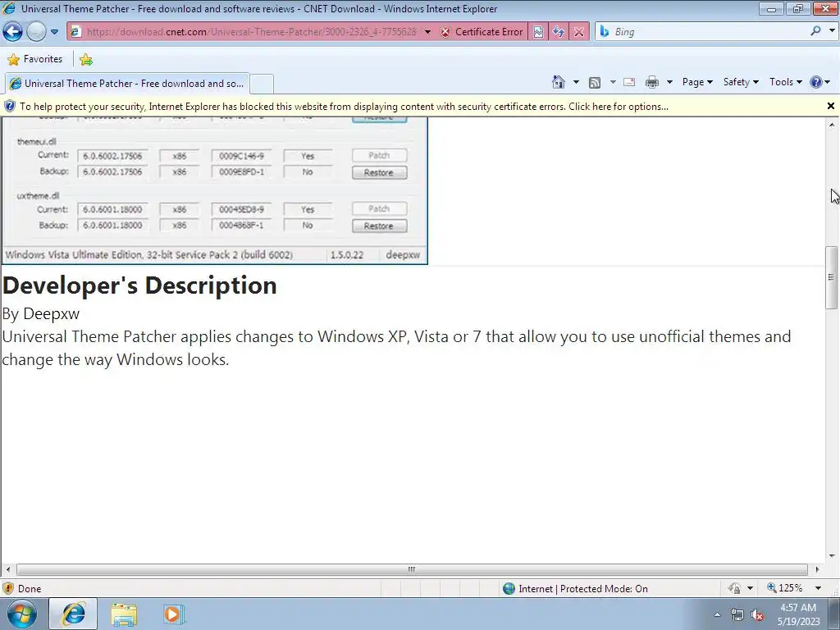Click the horizontal scrollbar left arrow

tap(8, 569)
